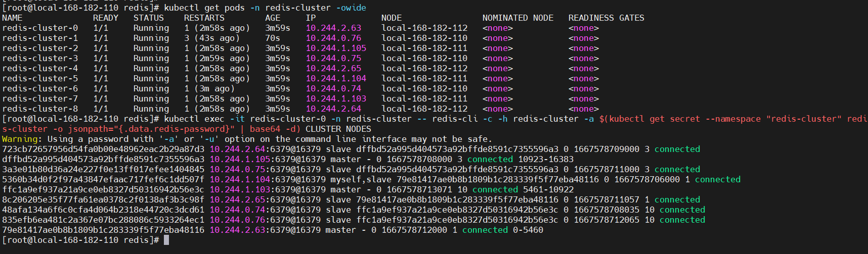The width and height of the screenshot is (868, 254).
Task: Click the pod name redis-cluster-2
Action: click(40, 48)
